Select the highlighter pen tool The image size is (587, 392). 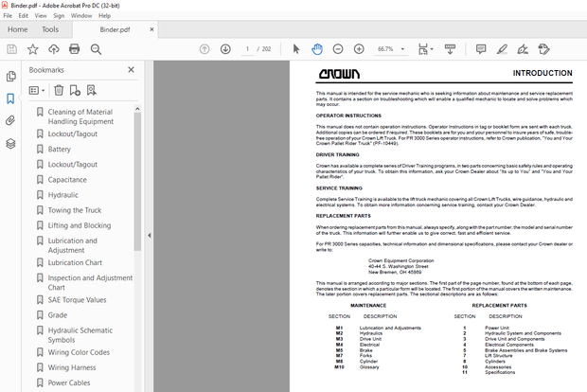pyautogui.click(x=502, y=49)
